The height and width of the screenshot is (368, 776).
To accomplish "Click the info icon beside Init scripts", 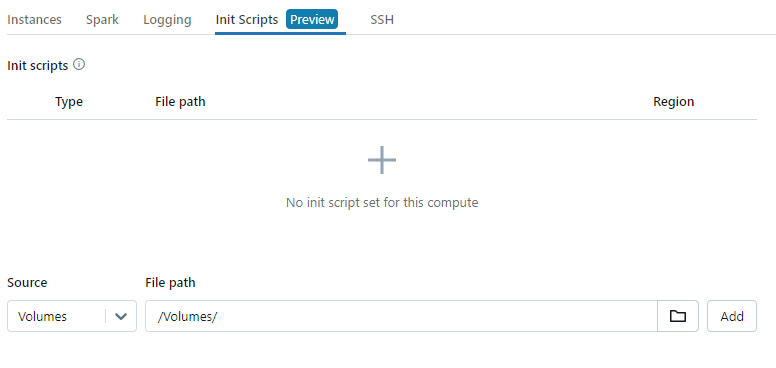I will 79,64.
